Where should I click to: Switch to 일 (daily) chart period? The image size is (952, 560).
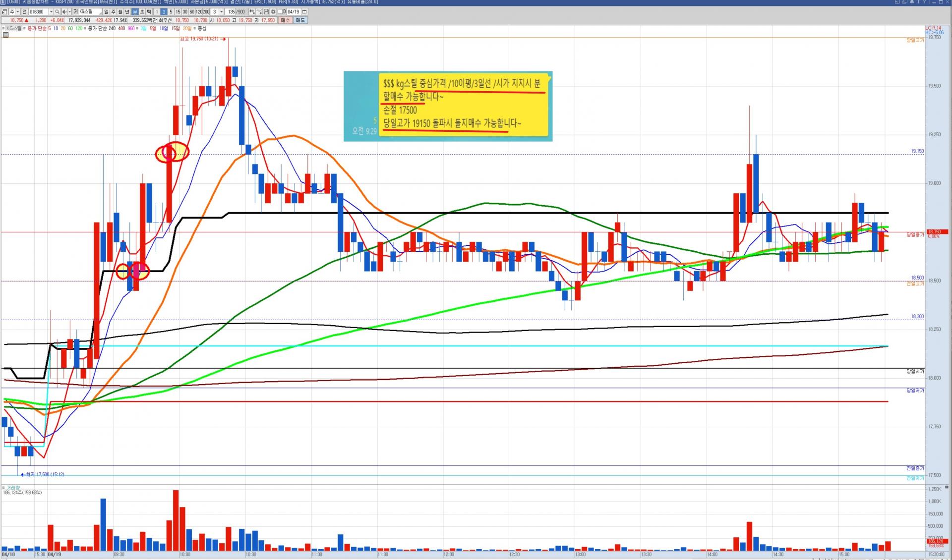coord(106,12)
